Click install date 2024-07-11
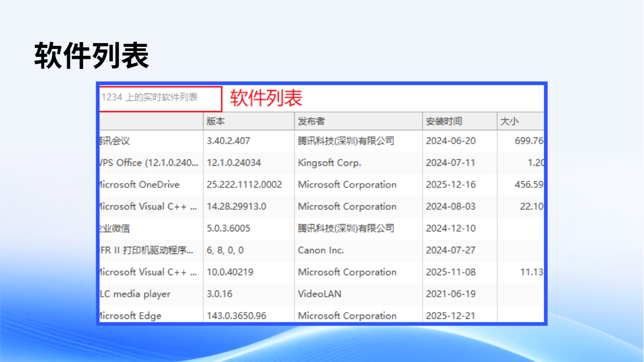The height and width of the screenshot is (362, 644). (x=450, y=163)
